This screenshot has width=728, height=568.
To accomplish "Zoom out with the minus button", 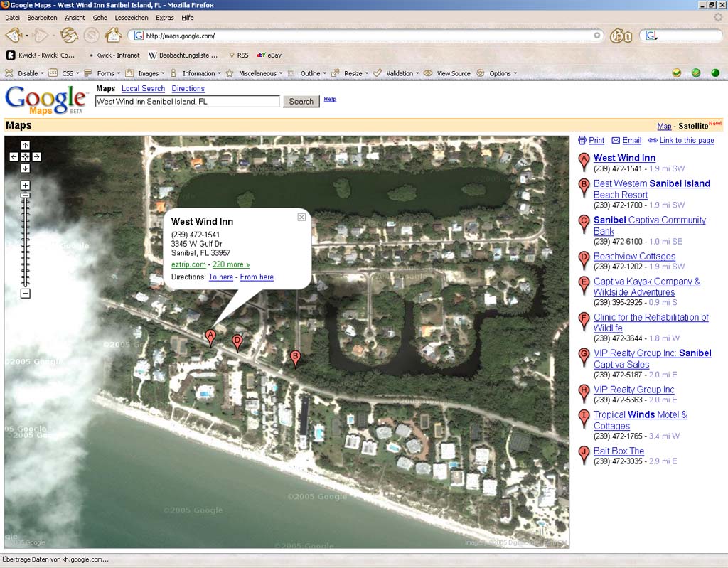I will coord(25,294).
